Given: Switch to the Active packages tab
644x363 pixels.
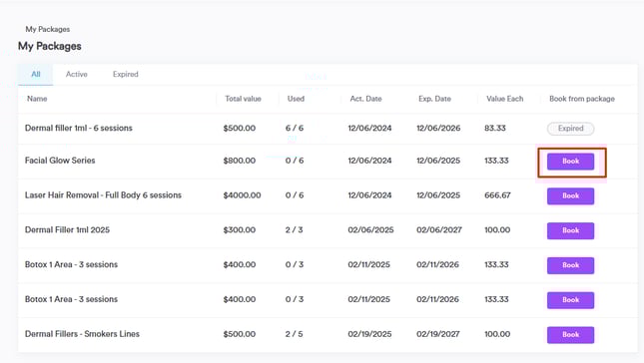Looking at the screenshot, I should 77,74.
